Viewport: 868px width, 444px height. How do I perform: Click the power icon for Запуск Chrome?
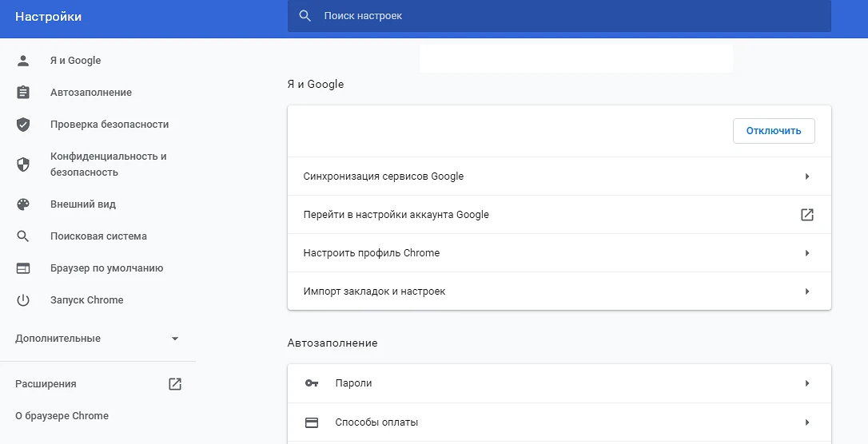[23, 300]
